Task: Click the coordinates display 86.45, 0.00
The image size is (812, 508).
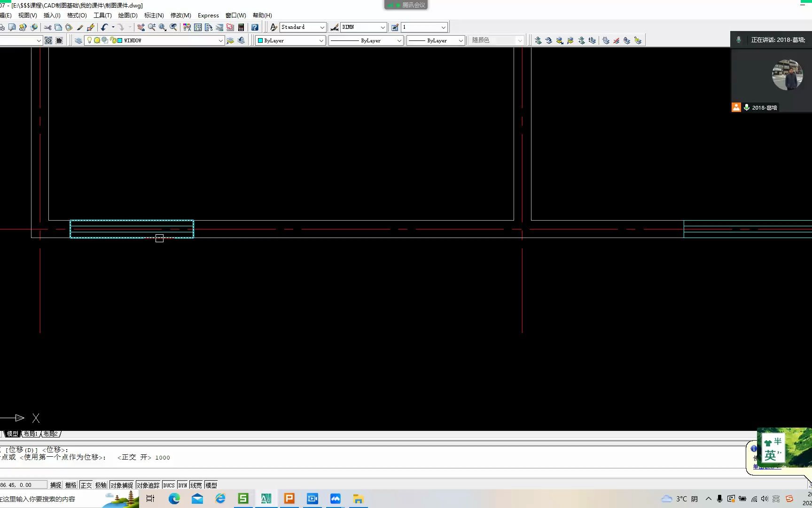Action: click(x=23, y=485)
